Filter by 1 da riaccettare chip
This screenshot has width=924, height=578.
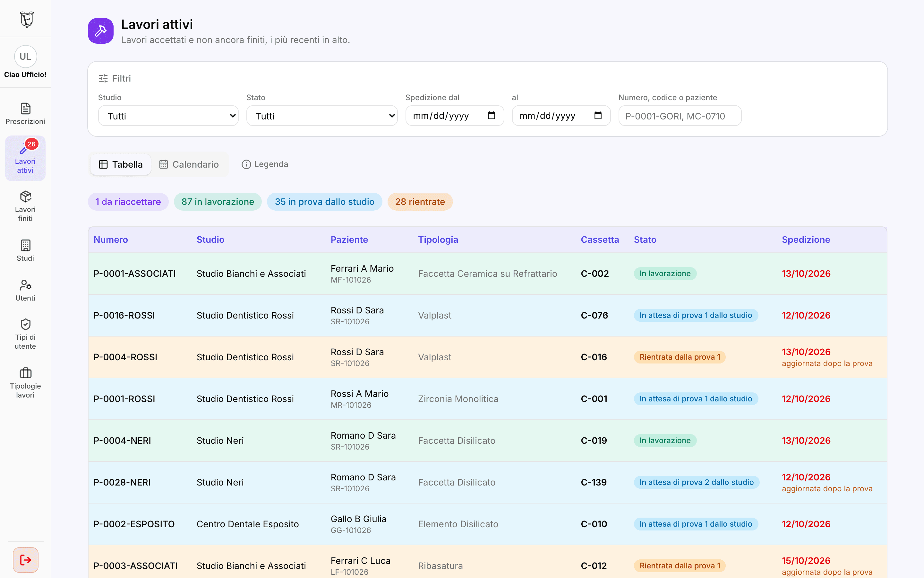point(128,202)
